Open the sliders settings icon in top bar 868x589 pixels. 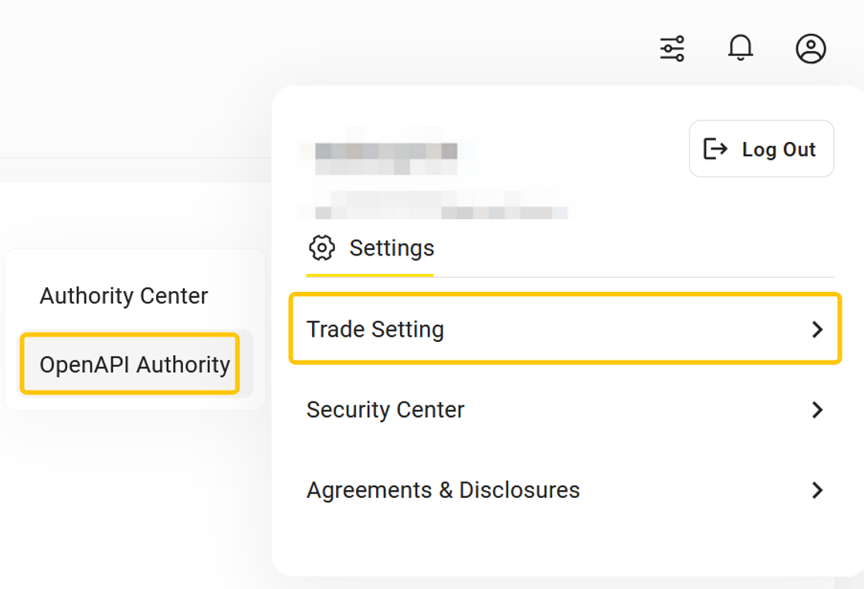pyautogui.click(x=672, y=49)
